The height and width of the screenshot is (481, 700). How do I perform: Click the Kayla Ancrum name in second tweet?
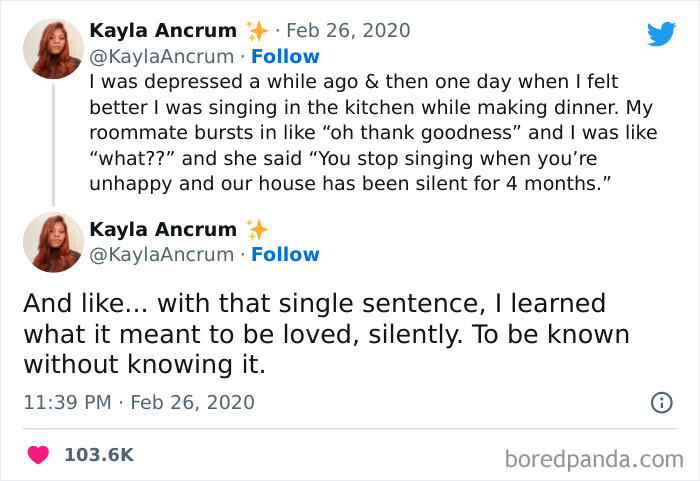pyautogui.click(x=163, y=229)
